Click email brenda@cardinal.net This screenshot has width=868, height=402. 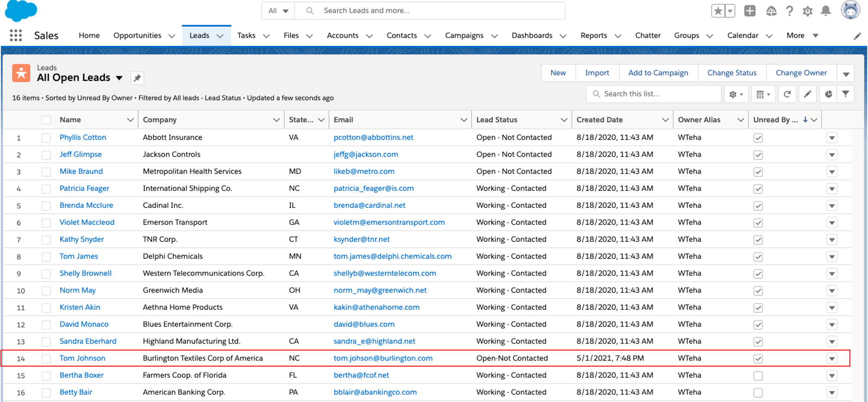(369, 206)
